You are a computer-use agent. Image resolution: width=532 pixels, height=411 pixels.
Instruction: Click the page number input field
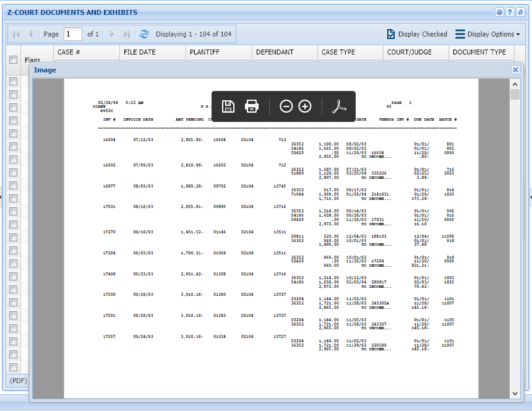click(72, 34)
